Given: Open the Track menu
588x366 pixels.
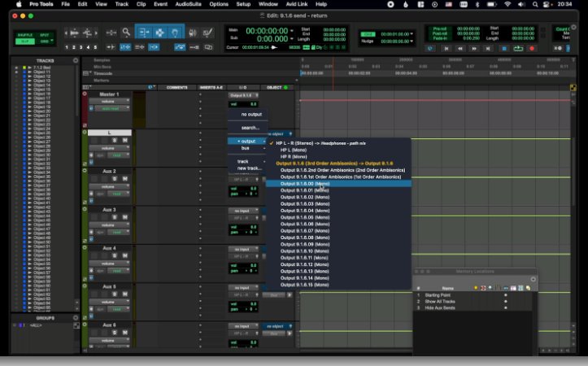Looking at the screenshot, I should tap(121, 4).
